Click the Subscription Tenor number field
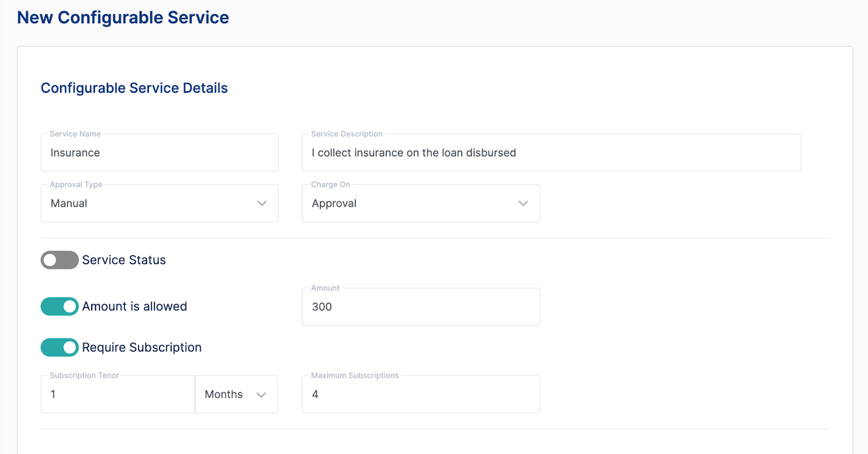868x454 pixels. [118, 394]
